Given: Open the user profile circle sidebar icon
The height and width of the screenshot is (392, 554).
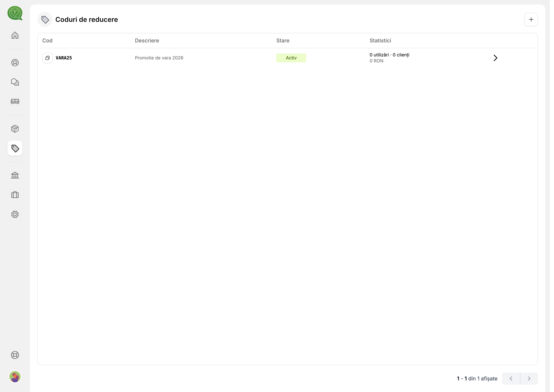Looking at the screenshot, I should click(15, 63).
